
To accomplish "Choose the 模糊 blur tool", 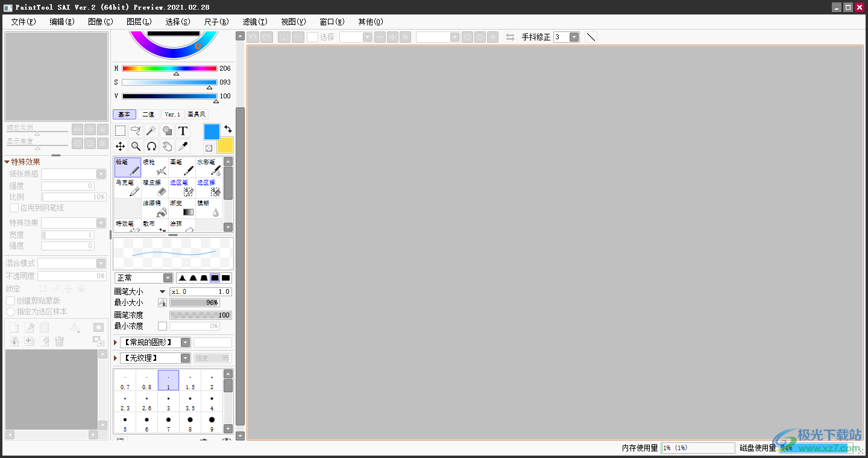I will coord(209,208).
